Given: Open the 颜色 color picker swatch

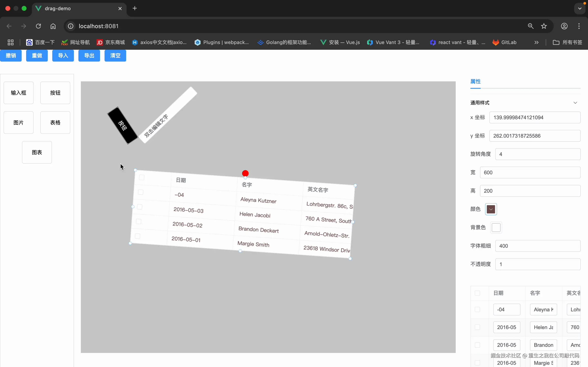Looking at the screenshot, I should click(x=491, y=209).
